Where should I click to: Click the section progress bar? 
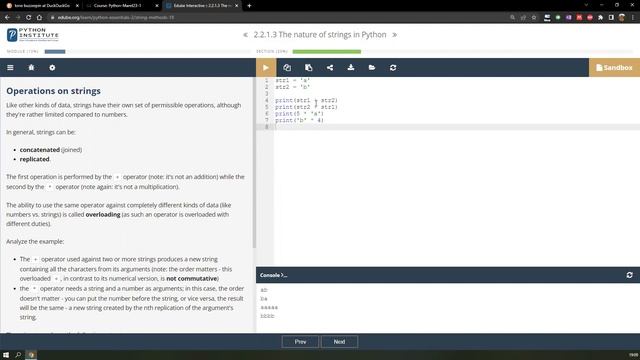coord(463,52)
